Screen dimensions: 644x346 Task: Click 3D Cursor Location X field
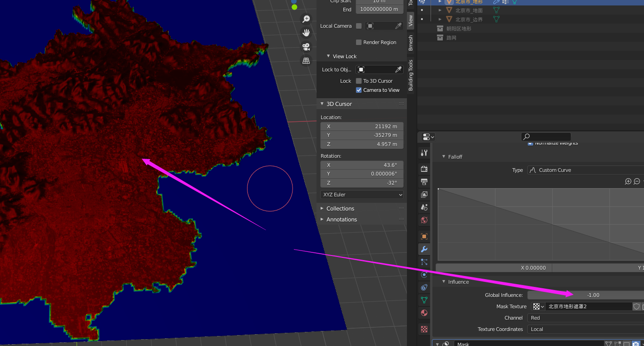click(362, 126)
